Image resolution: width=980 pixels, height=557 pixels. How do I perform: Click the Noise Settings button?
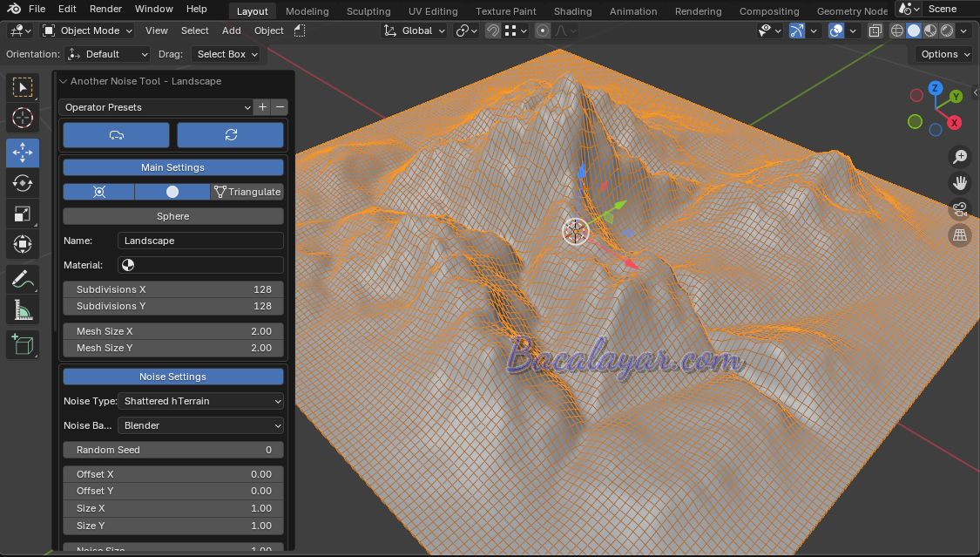[173, 377]
